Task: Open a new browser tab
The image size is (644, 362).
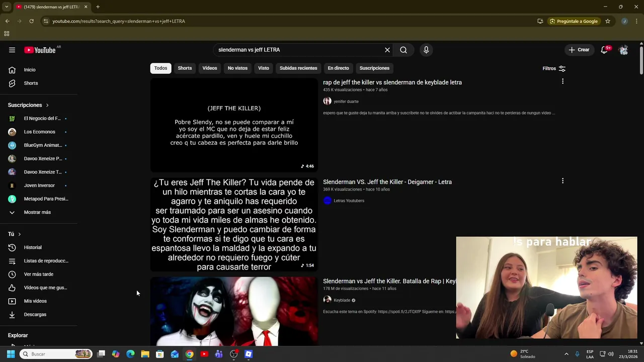Action: click(98, 7)
